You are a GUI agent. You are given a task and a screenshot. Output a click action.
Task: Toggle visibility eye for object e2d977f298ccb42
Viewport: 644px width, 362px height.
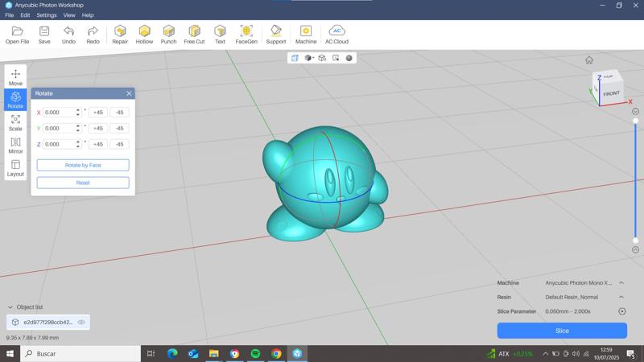[x=81, y=323]
